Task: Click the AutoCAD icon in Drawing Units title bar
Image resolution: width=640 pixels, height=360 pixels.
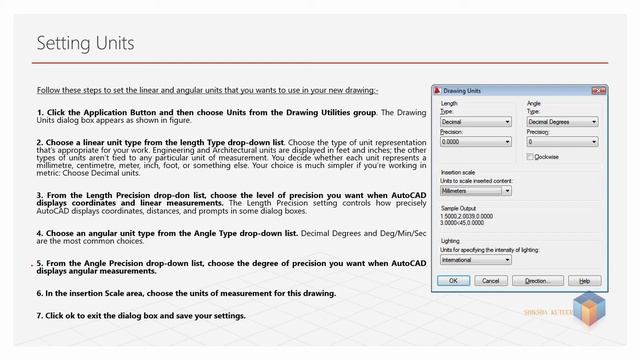Action: [437, 91]
